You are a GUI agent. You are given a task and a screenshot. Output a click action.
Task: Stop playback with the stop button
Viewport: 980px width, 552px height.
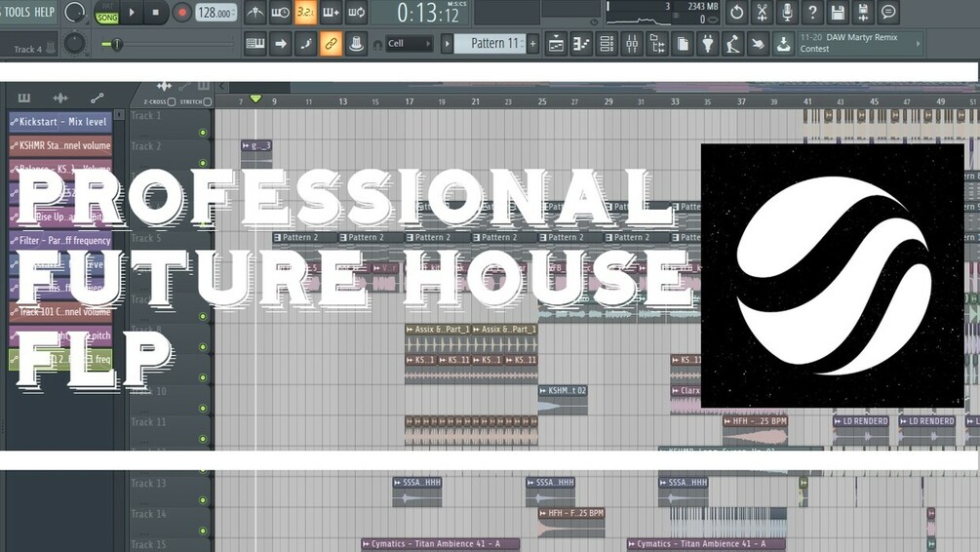pos(156,12)
